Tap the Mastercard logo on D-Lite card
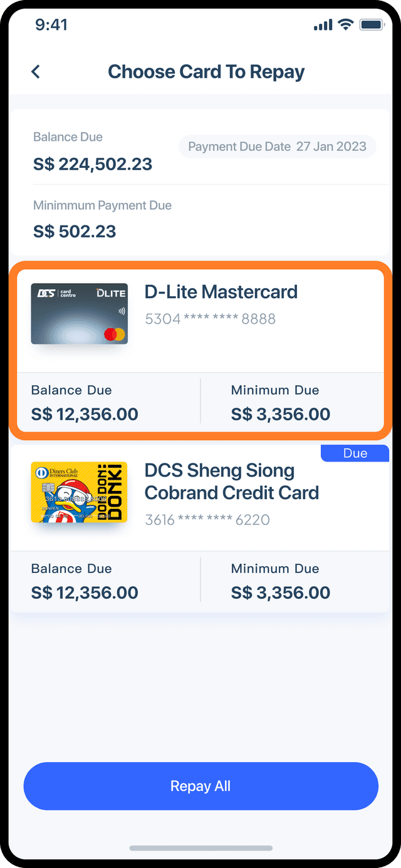 [x=115, y=334]
